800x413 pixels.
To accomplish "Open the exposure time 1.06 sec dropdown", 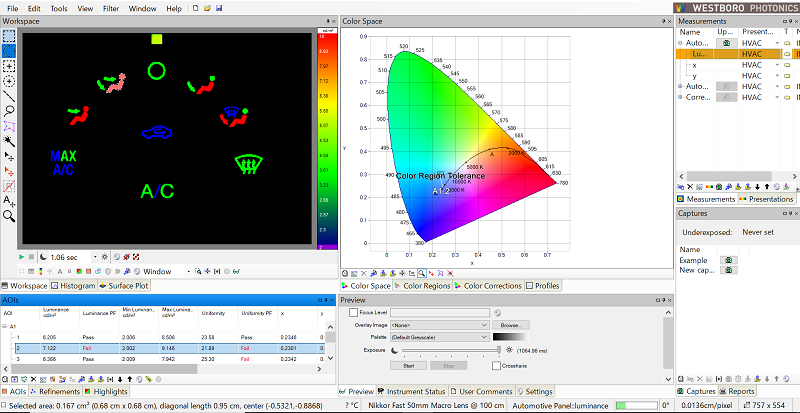I will [x=95, y=257].
